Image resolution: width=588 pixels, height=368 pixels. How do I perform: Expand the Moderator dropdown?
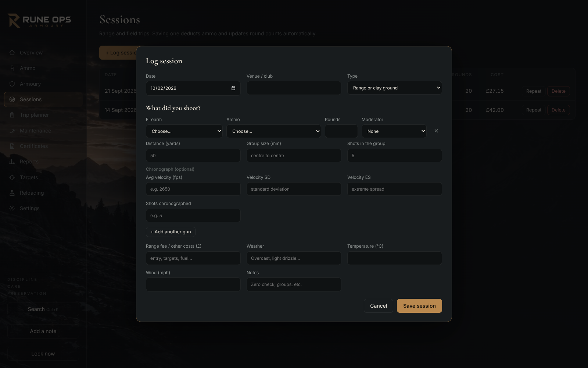(394, 131)
